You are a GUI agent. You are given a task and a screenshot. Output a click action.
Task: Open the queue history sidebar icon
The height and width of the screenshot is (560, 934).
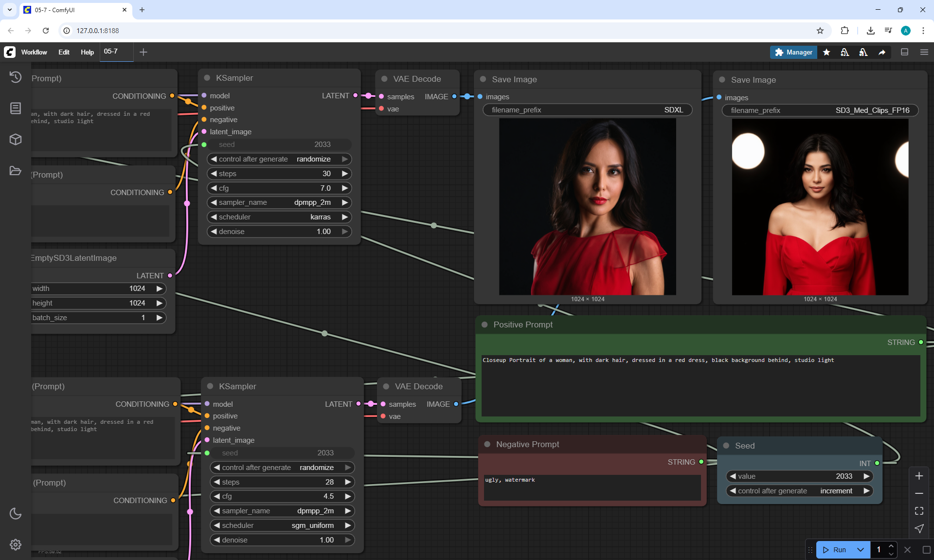[16, 77]
